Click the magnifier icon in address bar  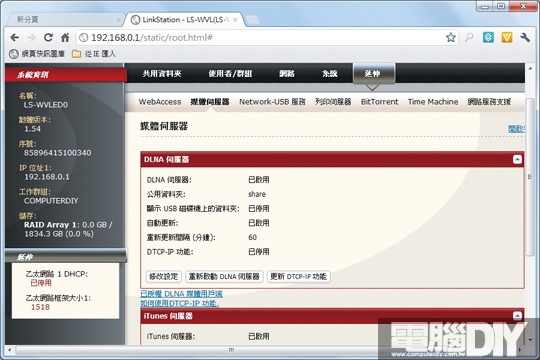pyautogui.click(x=469, y=37)
